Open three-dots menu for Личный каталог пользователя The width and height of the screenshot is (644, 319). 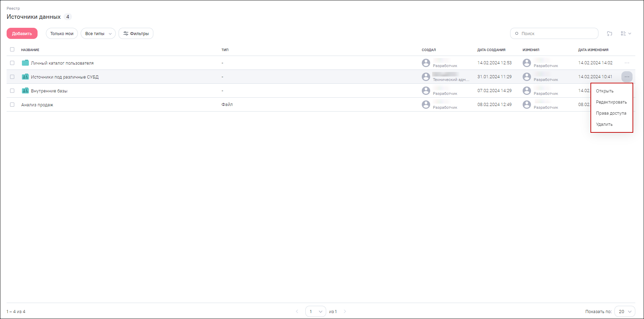click(x=627, y=63)
